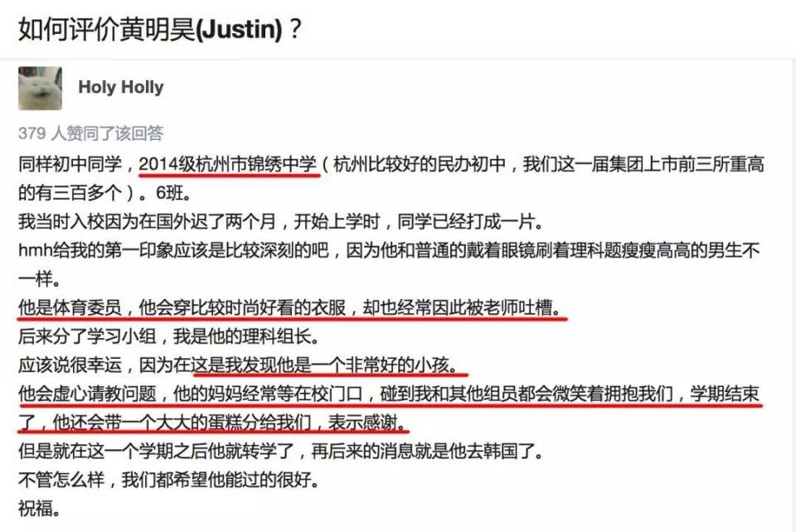Click the phrase 应该说很幸运
796x532 pixels.
pyautogui.click(x=70, y=365)
